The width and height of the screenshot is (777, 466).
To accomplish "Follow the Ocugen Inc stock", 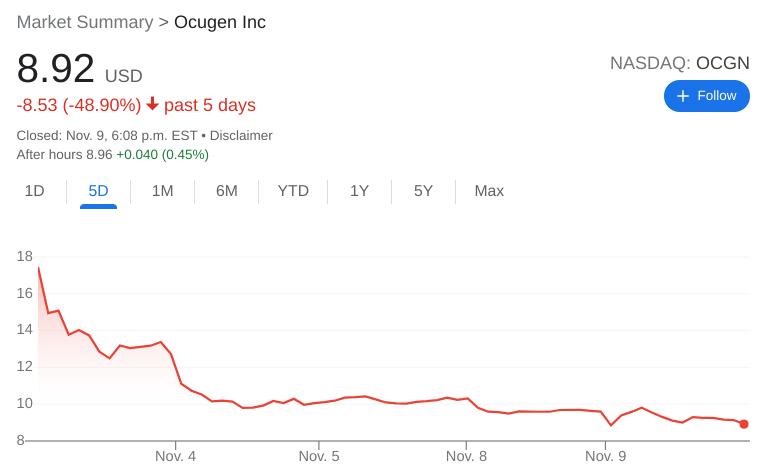I will (x=706, y=96).
